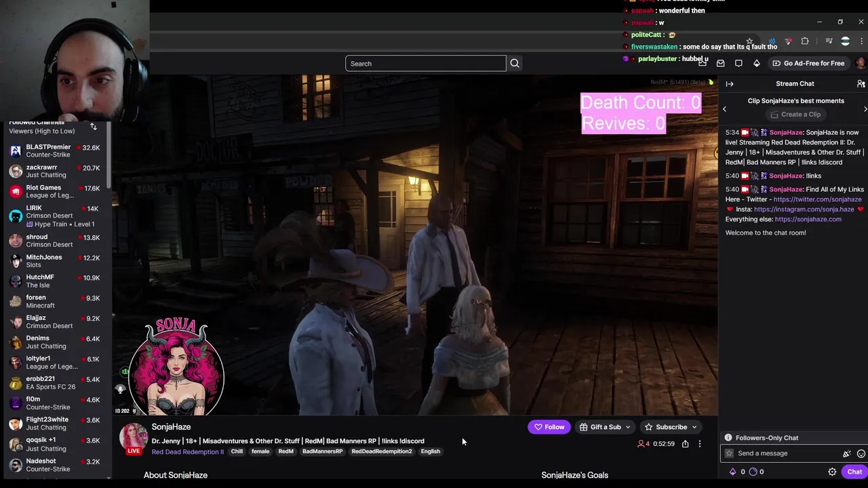Click the search magnifier button
The image size is (868, 488).
point(515,63)
